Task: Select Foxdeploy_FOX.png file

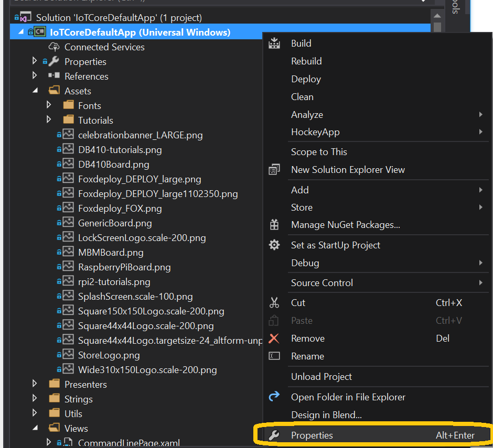Action: (x=120, y=209)
